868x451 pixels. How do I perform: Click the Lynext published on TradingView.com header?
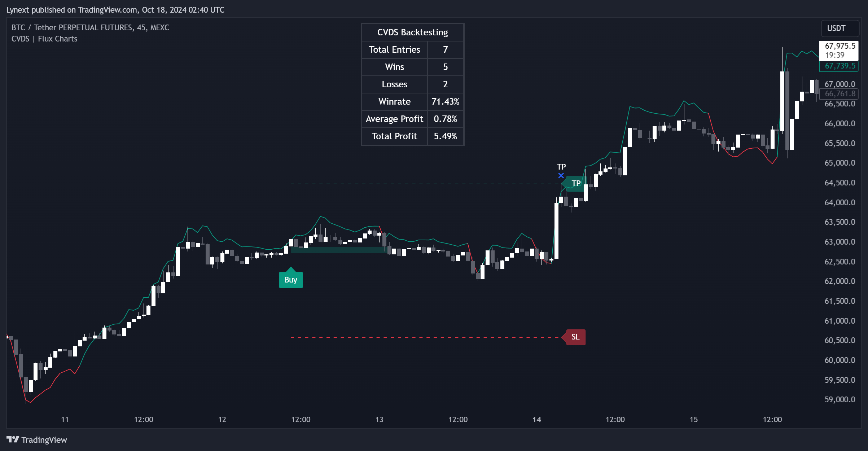(115, 10)
